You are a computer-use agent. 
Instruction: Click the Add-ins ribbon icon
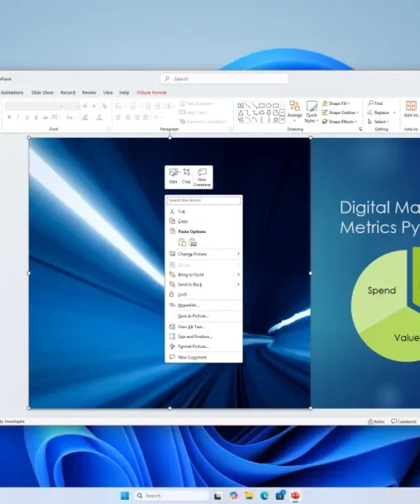411,109
